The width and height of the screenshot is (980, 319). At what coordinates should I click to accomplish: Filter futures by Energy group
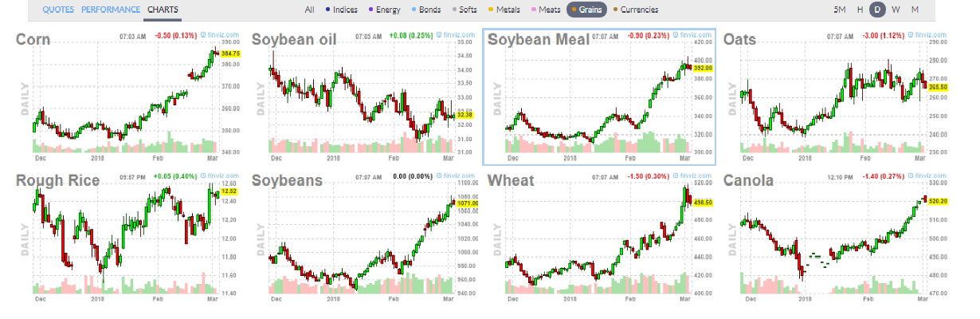tap(386, 10)
